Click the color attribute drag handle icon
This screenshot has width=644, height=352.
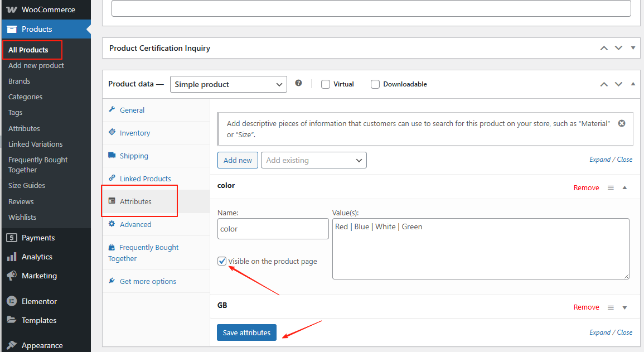click(611, 188)
